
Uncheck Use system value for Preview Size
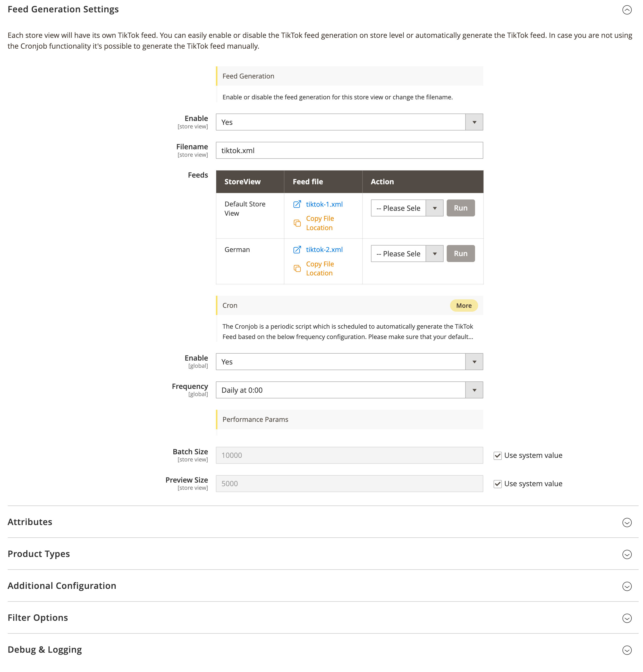point(497,484)
